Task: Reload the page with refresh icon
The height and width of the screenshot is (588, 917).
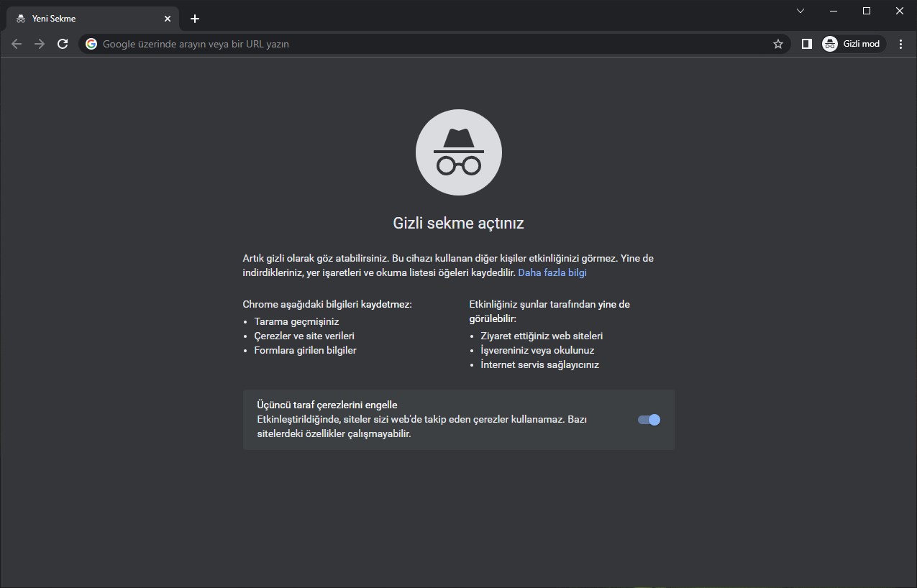Action: click(63, 44)
